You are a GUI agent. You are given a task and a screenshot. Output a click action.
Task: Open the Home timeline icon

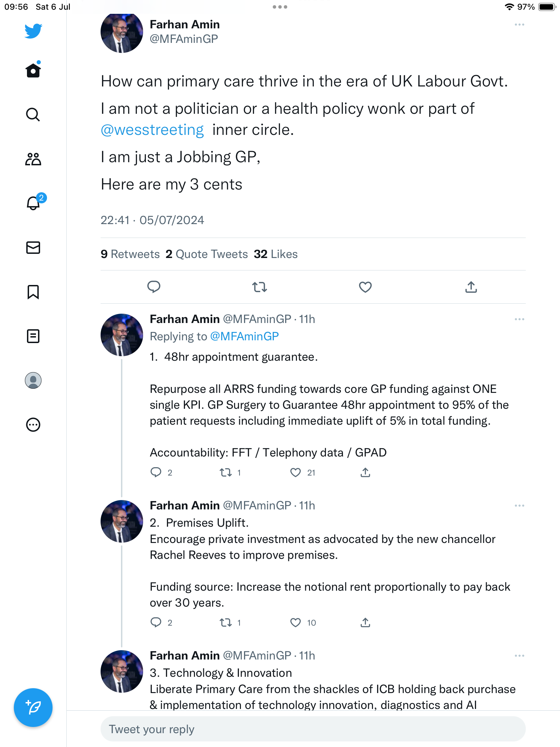(x=33, y=71)
